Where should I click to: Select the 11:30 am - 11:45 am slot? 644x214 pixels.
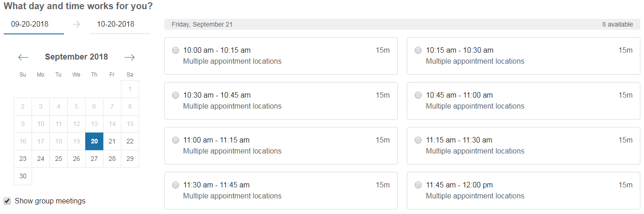click(176, 185)
